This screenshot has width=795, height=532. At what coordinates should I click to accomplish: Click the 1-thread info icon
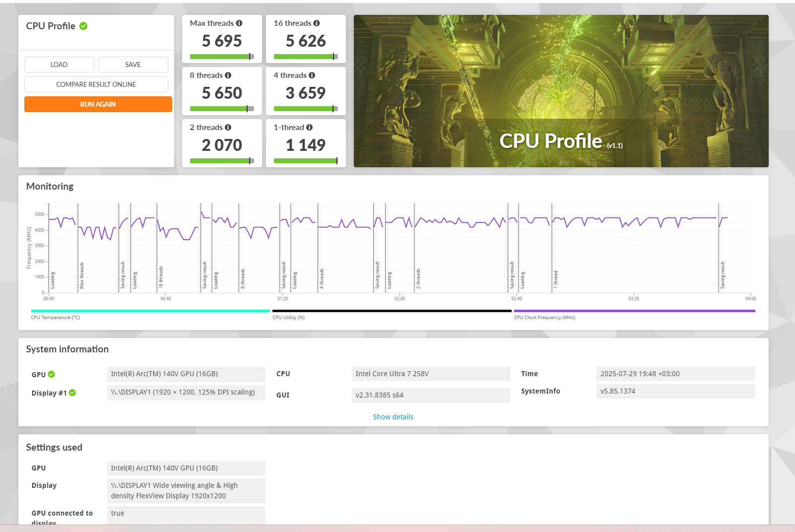pos(309,128)
